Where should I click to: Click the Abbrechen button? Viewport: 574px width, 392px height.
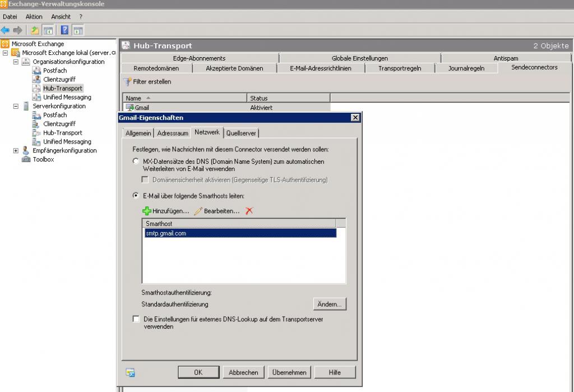click(243, 372)
